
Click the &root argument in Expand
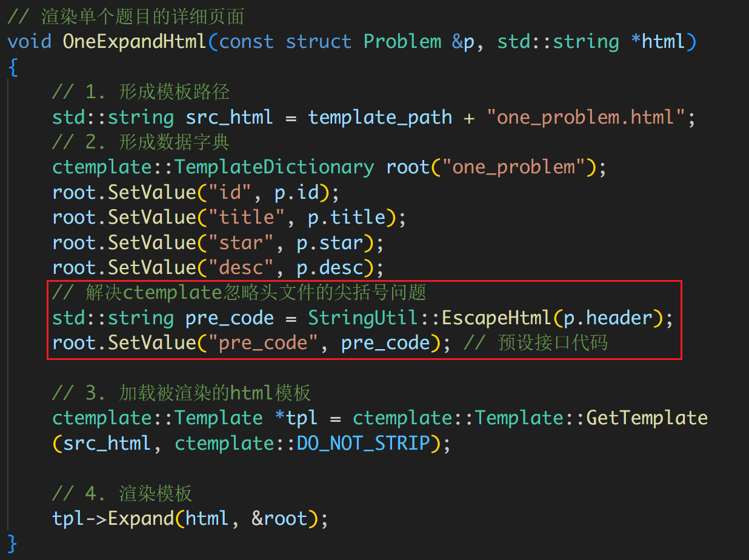(x=279, y=518)
